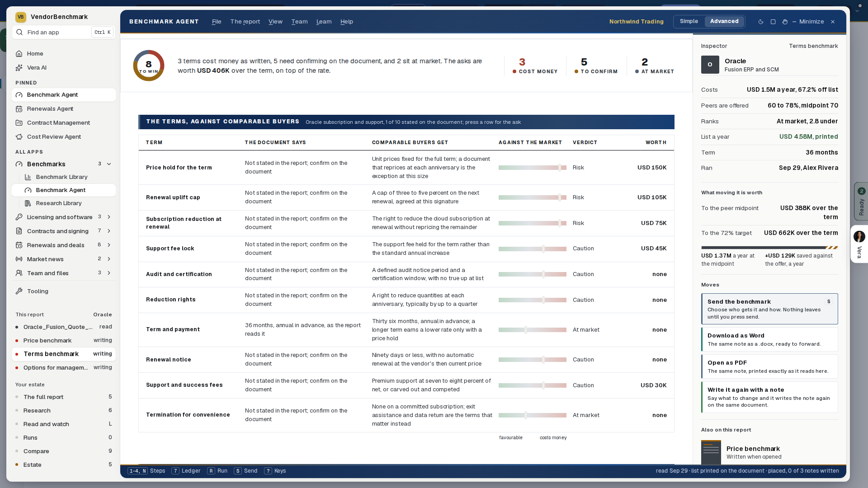Click Open as PDF

(x=769, y=367)
